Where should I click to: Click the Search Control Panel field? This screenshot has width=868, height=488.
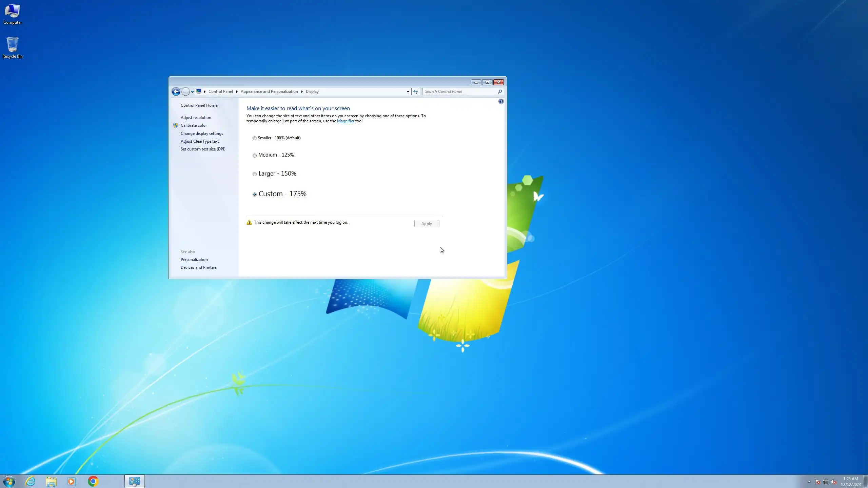tap(459, 91)
